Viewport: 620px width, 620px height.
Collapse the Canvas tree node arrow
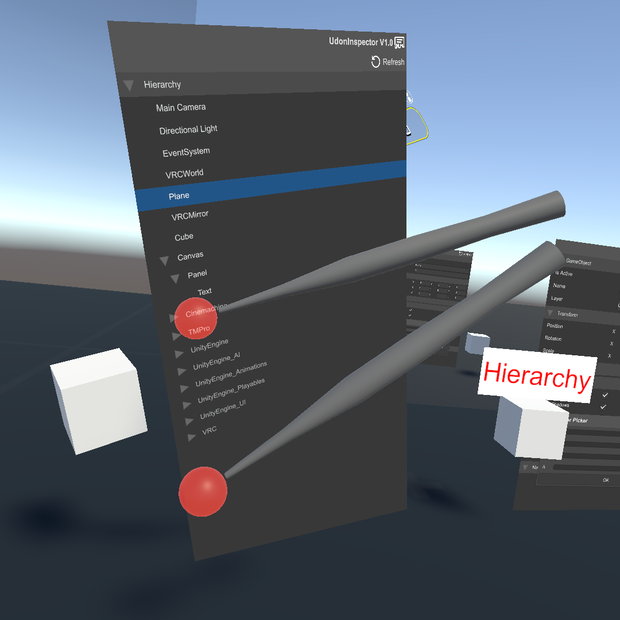pyautogui.click(x=164, y=260)
